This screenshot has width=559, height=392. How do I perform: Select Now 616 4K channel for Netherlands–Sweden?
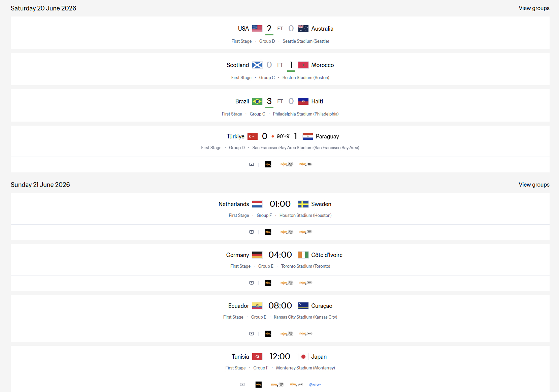(x=287, y=232)
